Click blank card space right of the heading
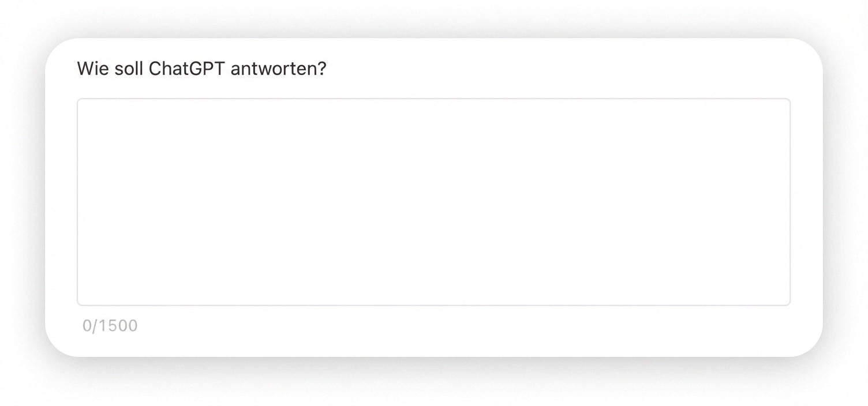 548,69
